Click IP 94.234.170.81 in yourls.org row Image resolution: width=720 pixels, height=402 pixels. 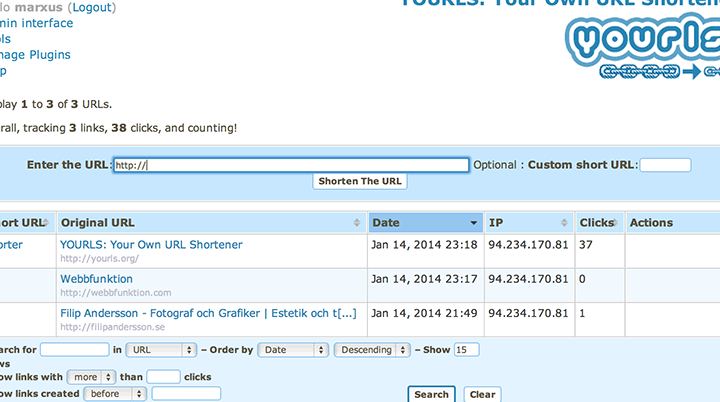528,244
